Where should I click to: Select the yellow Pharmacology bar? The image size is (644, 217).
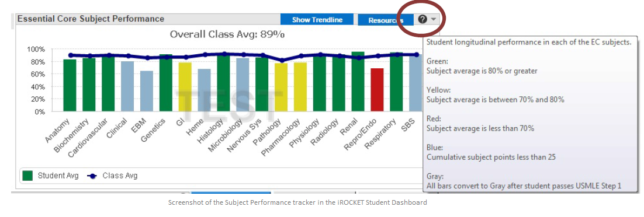[300, 87]
